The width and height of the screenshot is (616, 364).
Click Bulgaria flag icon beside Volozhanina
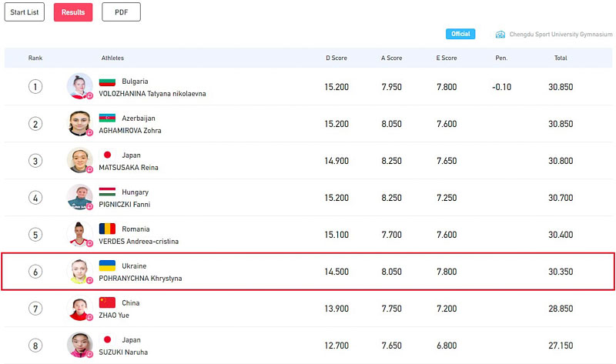click(107, 82)
